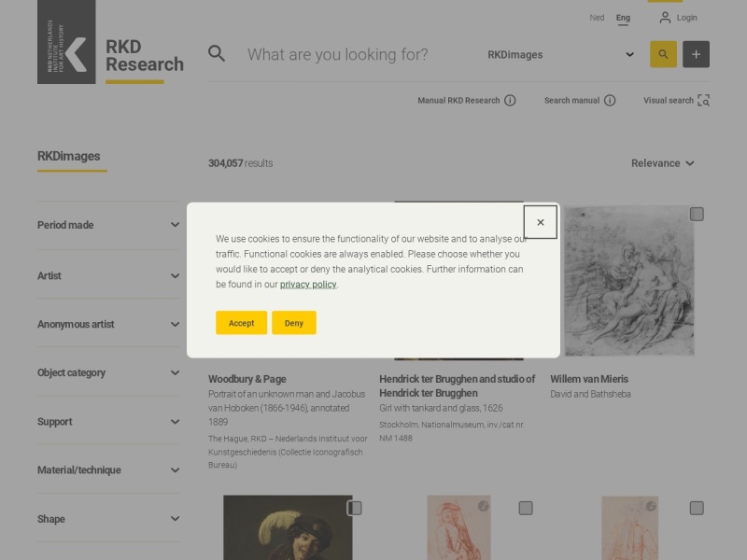Tick checkbox beside rightmost red chalk drawing
The image size is (747, 560).
point(697,508)
